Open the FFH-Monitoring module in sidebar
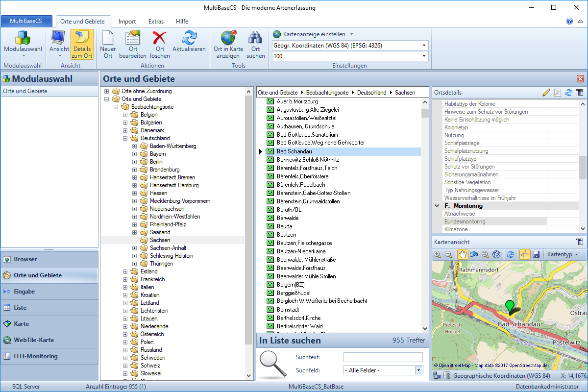The image size is (588, 392). click(x=49, y=356)
